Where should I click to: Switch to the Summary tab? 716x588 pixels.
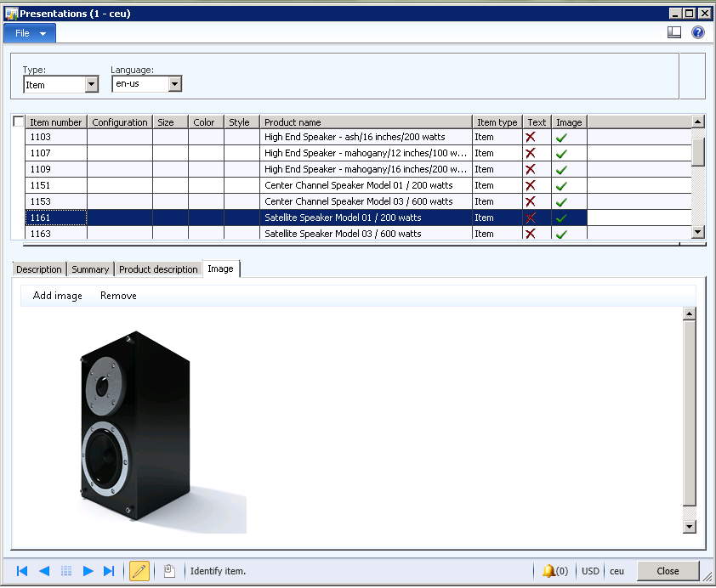pos(90,269)
